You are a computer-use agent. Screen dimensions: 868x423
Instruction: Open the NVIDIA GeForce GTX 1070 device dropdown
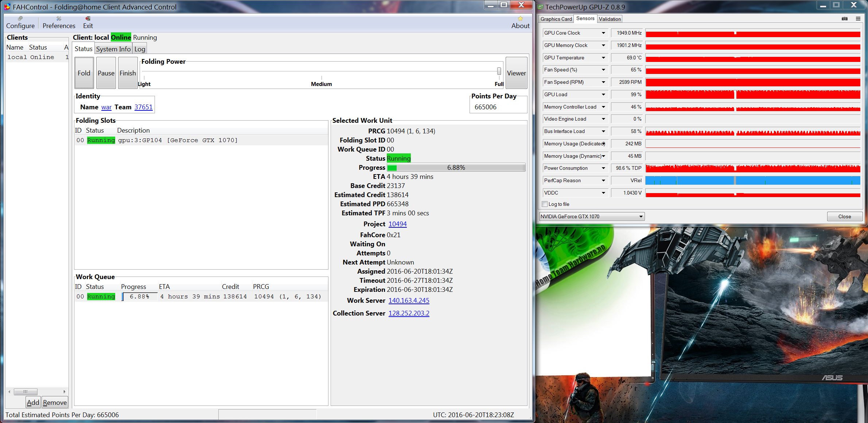pyautogui.click(x=592, y=216)
